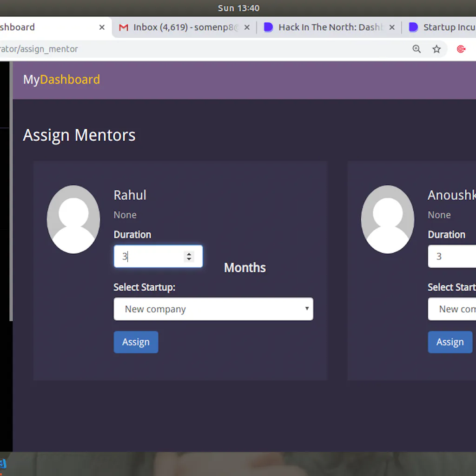The image size is (476, 476).
Task: Click the zoom magnifier icon in address bar
Action: pyautogui.click(x=416, y=49)
